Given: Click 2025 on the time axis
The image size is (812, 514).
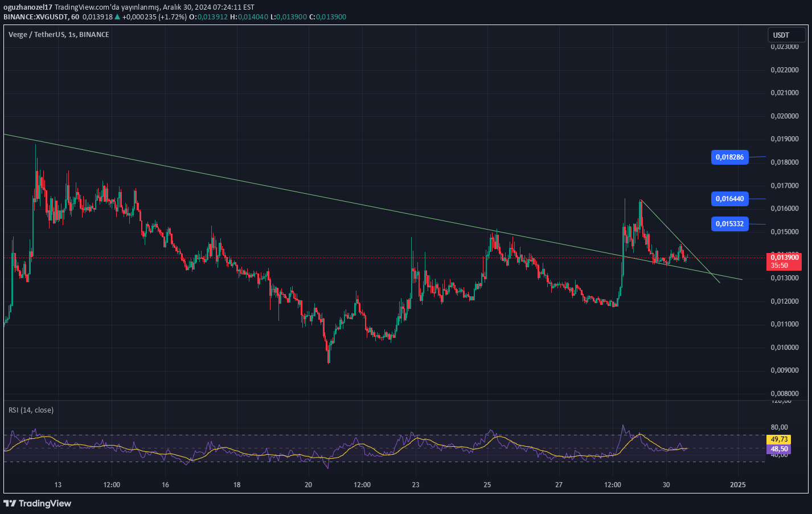Looking at the screenshot, I should (x=739, y=485).
